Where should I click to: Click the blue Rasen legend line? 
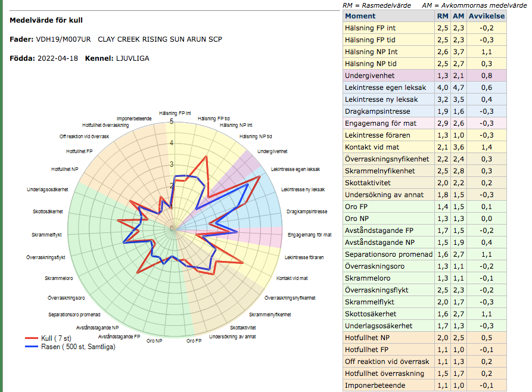coord(30,347)
